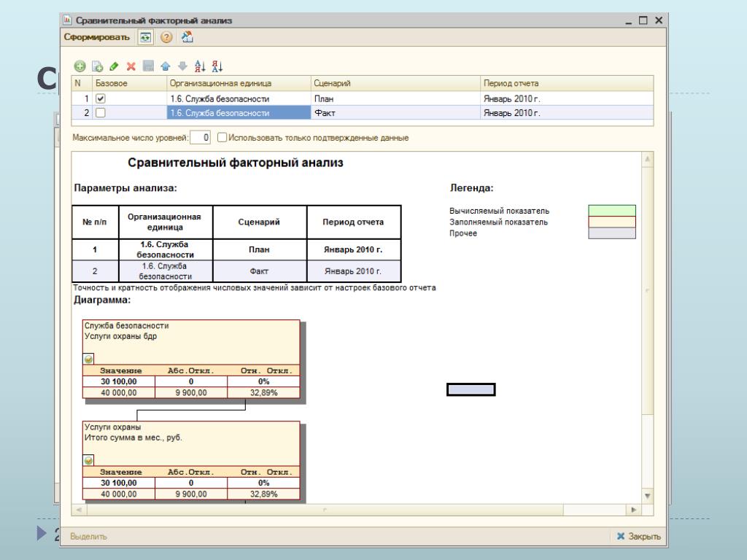The height and width of the screenshot is (560, 747).
Task: Click the grey save/finish editing icon
Action: pos(148,66)
